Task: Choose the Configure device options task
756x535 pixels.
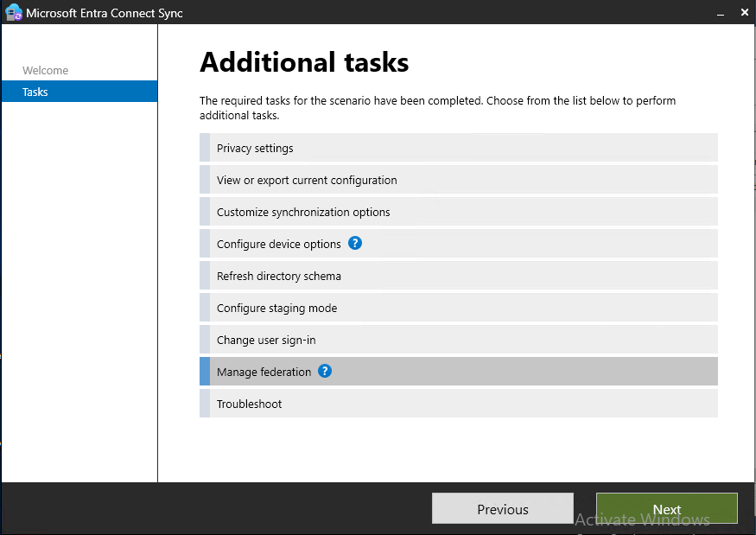Action: pos(278,245)
